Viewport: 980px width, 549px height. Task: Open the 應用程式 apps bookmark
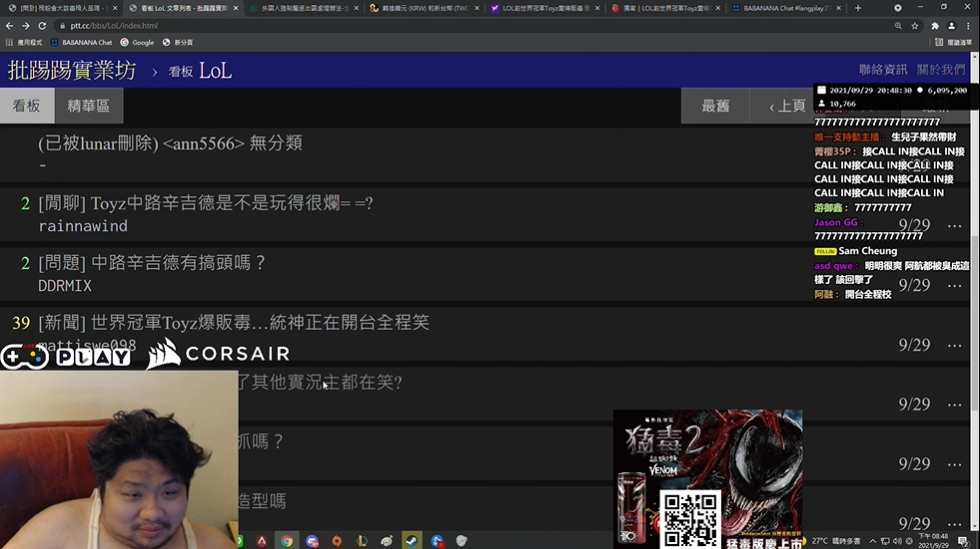tap(24, 43)
